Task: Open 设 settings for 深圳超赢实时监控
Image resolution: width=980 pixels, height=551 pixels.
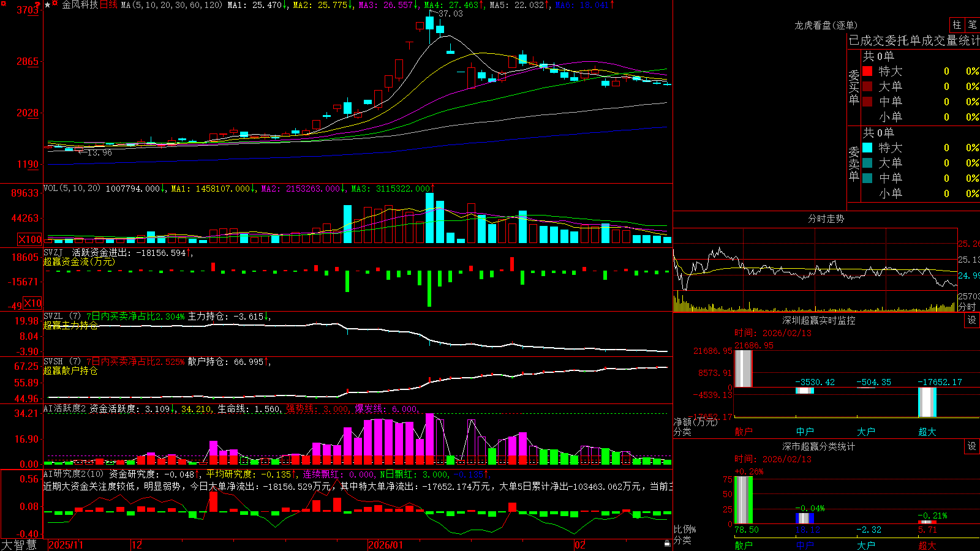Action: pyautogui.click(x=972, y=320)
